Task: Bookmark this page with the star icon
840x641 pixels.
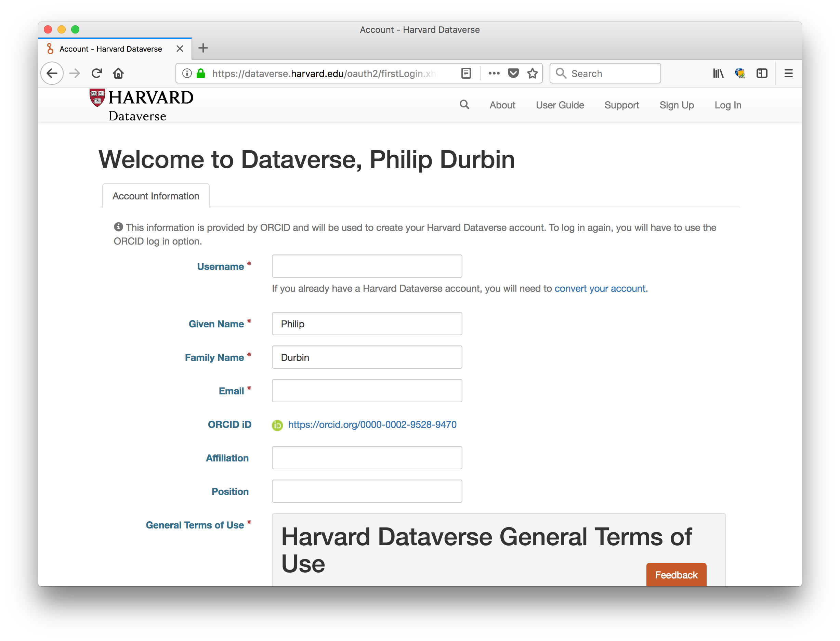Action: (533, 73)
